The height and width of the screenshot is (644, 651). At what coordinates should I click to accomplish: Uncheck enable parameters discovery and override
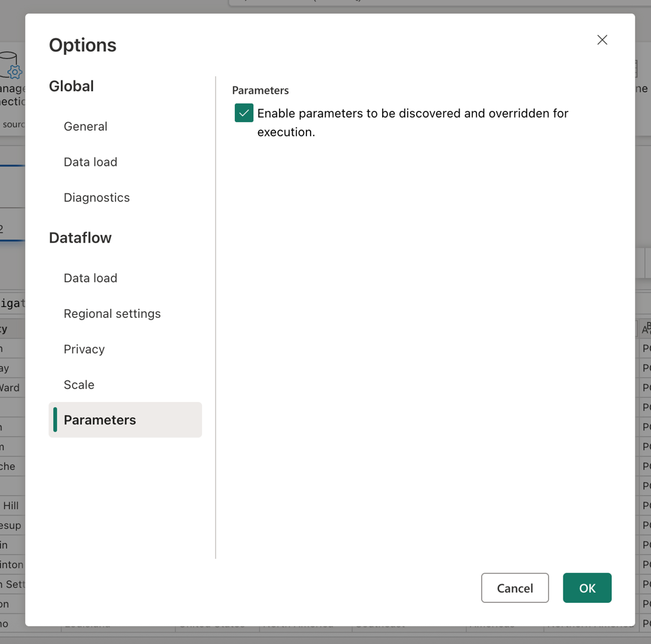(x=243, y=113)
